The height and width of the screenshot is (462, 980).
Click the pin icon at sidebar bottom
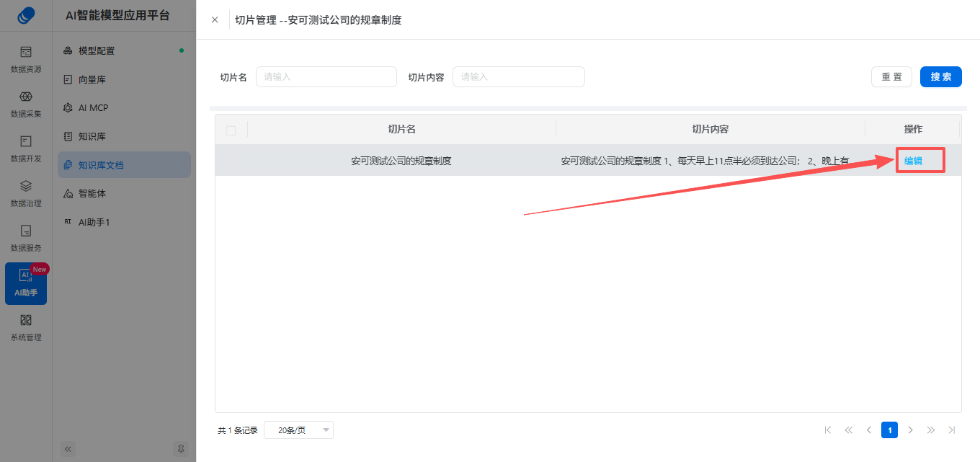[181, 448]
